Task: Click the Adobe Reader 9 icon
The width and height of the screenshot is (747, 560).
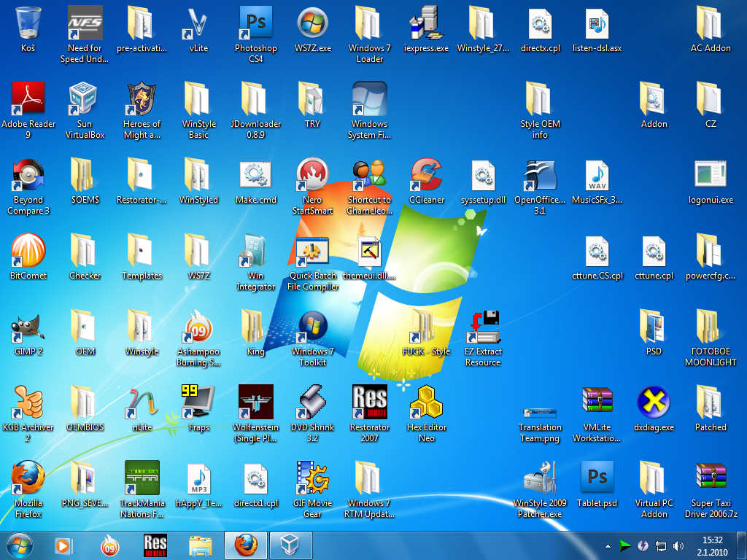Action: [x=28, y=100]
